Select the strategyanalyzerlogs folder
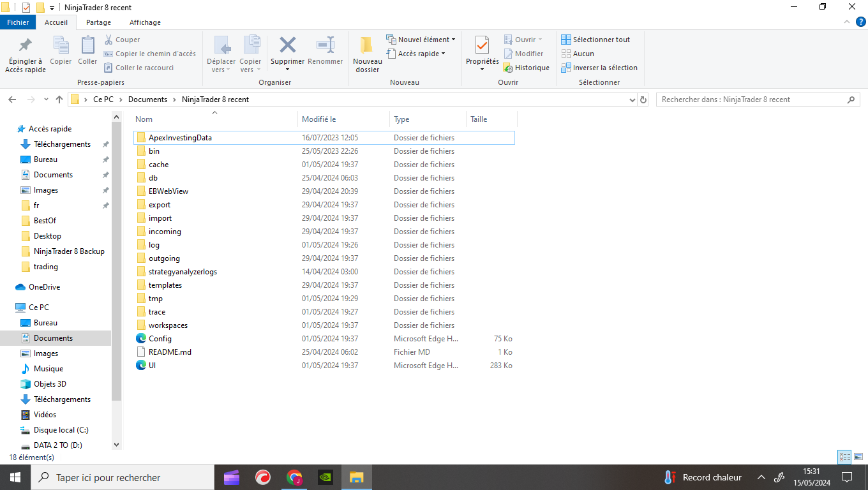The height and width of the screenshot is (490, 868). click(x=324, y=272)
